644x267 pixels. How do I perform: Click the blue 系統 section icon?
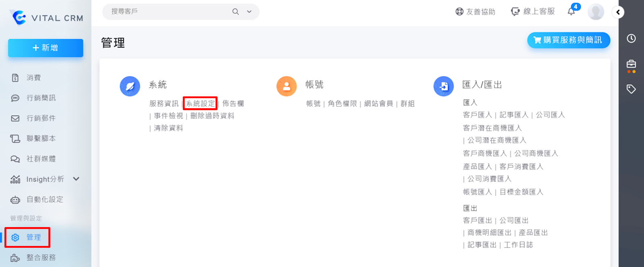point(130,86)
